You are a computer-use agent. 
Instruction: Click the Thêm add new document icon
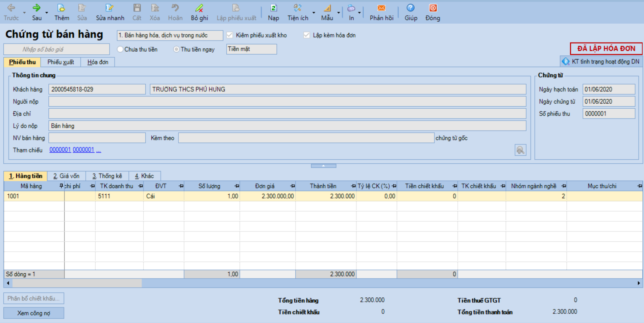[61, 8]
